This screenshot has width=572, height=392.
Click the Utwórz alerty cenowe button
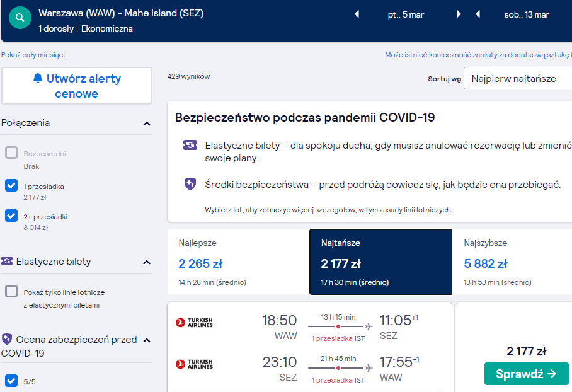[x=77, y=86]
